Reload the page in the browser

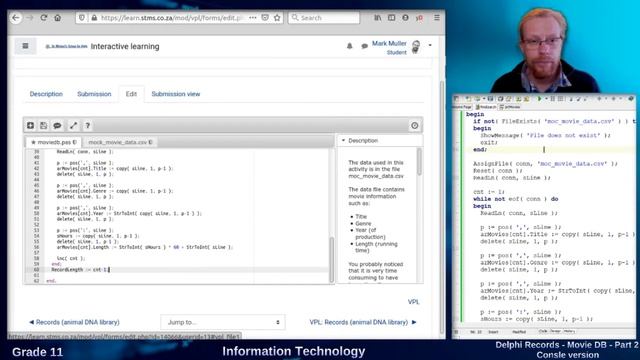(x=44, y=18)
